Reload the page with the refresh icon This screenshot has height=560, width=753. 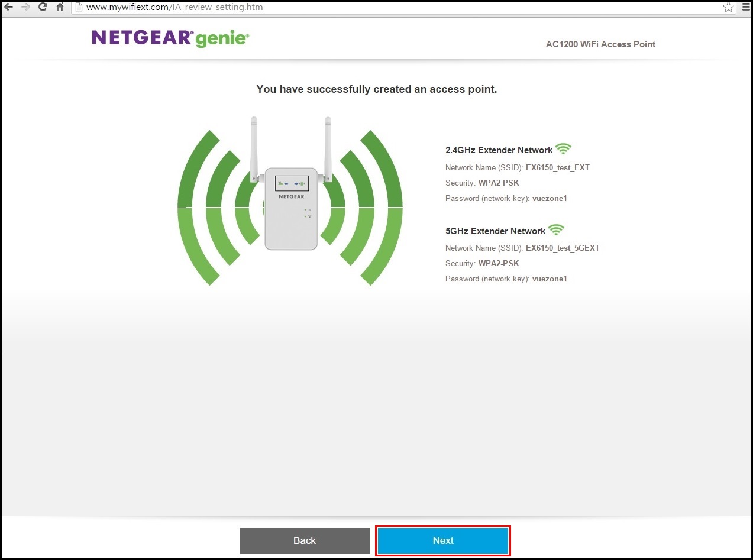[43, 7]
